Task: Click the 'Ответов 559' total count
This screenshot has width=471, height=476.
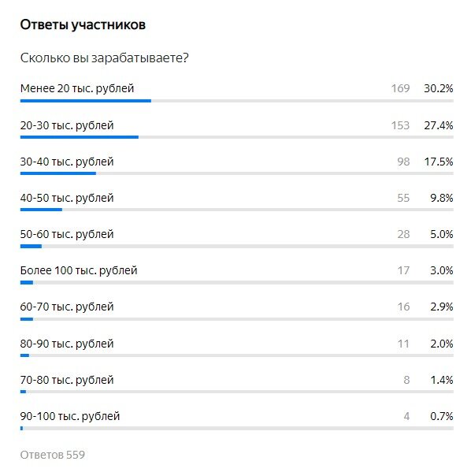Action: click(x=53, y=455)
